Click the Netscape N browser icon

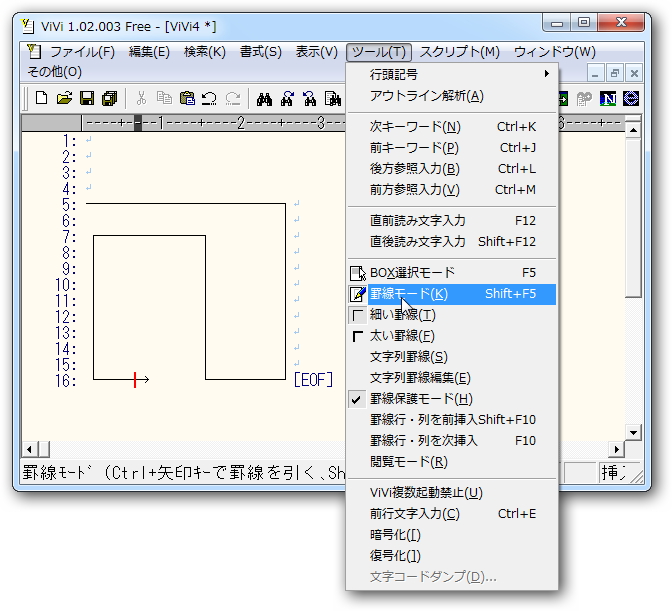(x=608, y=99)
